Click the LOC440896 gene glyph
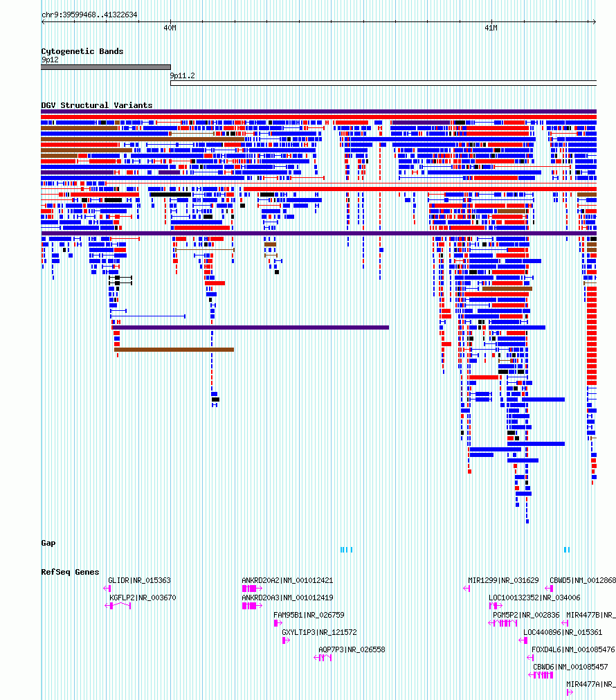This screenshot has width=616, height=700. point(523,640)
